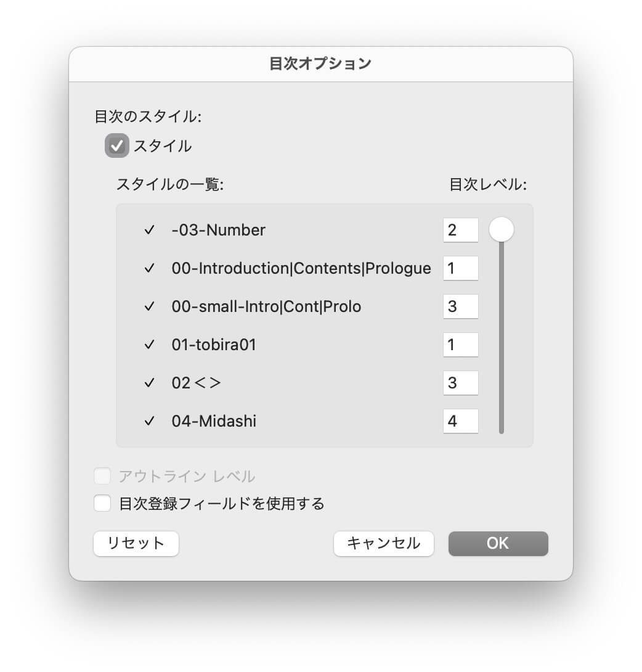Click the checkmark beside -03-Number
The image size is (642, 672).
tap(149, 231)
